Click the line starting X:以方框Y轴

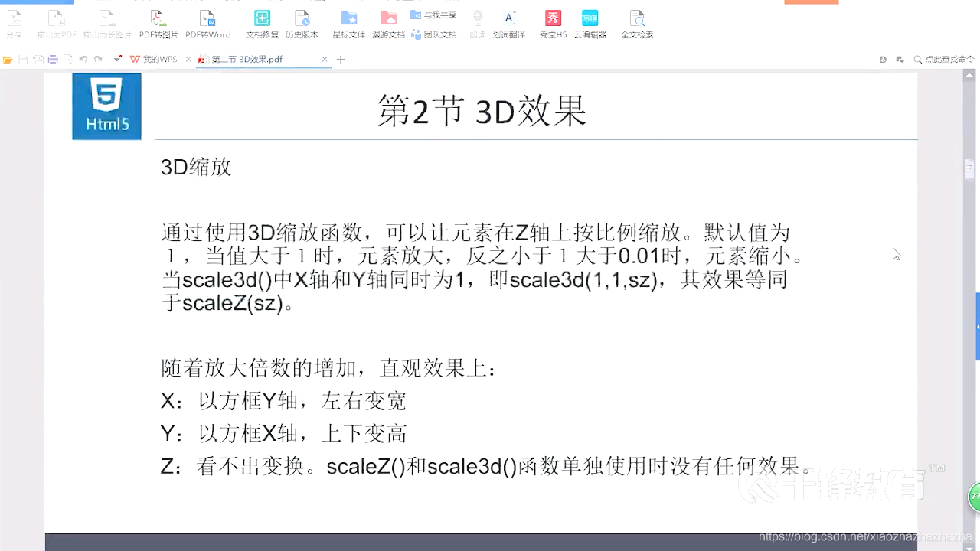[x=283, y=400]
